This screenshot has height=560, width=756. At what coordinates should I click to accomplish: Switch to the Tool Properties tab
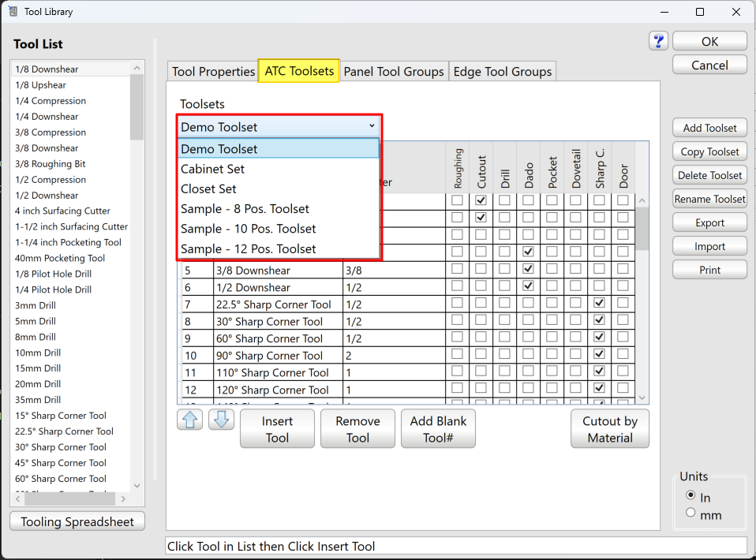tap(213, 72)
